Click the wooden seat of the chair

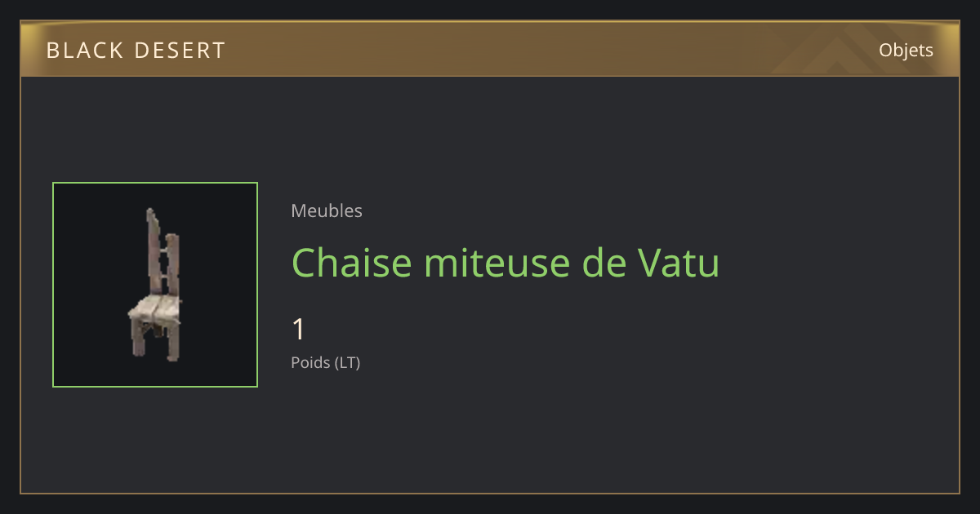click(156, 308)
